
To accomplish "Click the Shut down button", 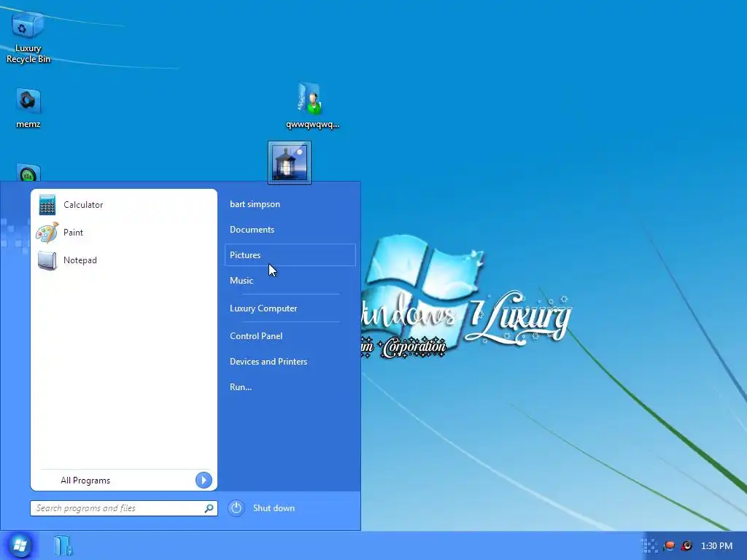I will (x=274, y=508).
